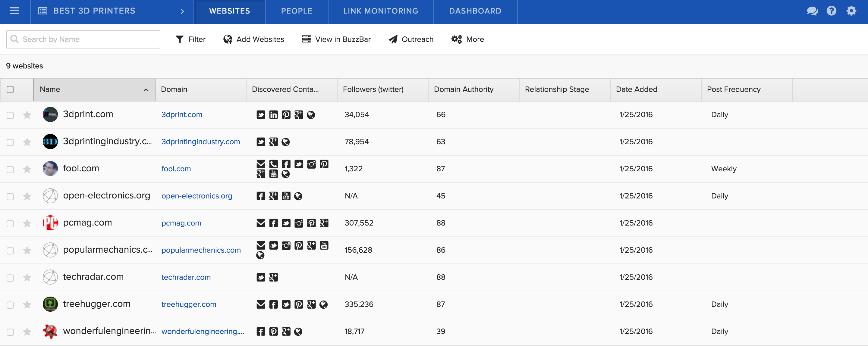Click the Pinterest icon for 3dprint.com
Screen dimensions: 868x346
tap(286, 115)
